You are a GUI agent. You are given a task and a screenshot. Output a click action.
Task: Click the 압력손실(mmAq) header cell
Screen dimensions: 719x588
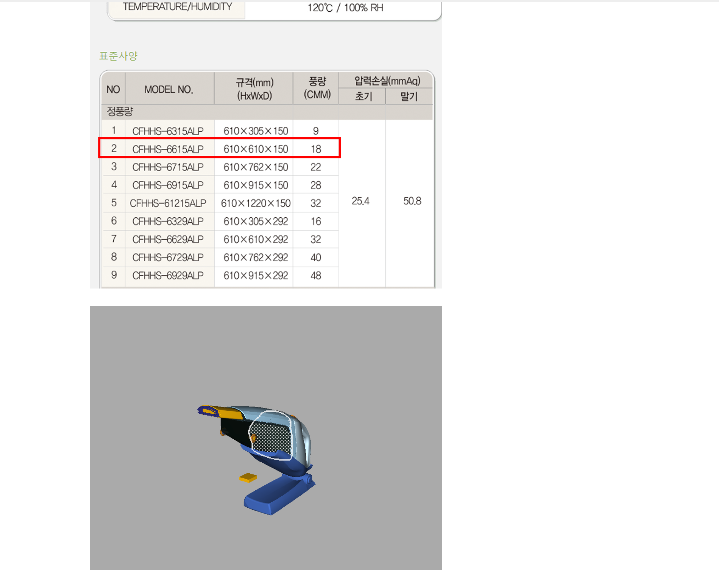[387, 81]
